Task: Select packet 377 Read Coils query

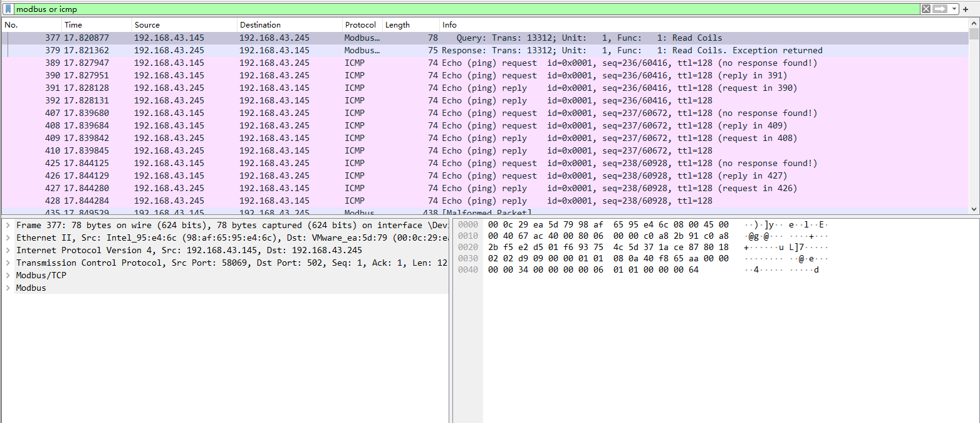Action: click(485, 38)
